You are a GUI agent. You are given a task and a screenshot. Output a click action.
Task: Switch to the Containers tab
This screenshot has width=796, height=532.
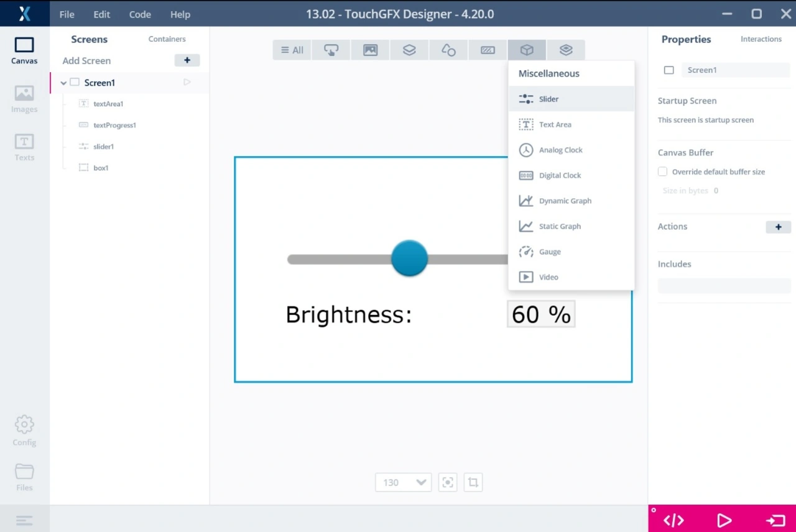167,39
